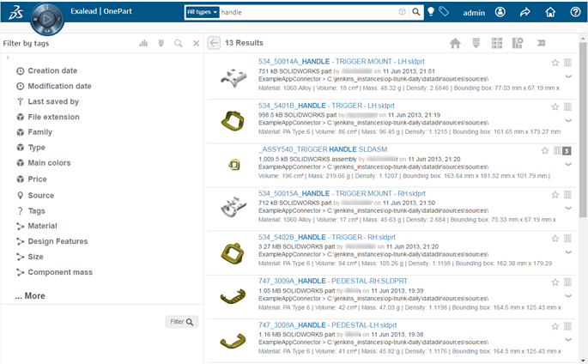The height and width of the screenshot is (364, 588).
Task: Click the 3DS logo icon
Action: (x=16, y=12)
